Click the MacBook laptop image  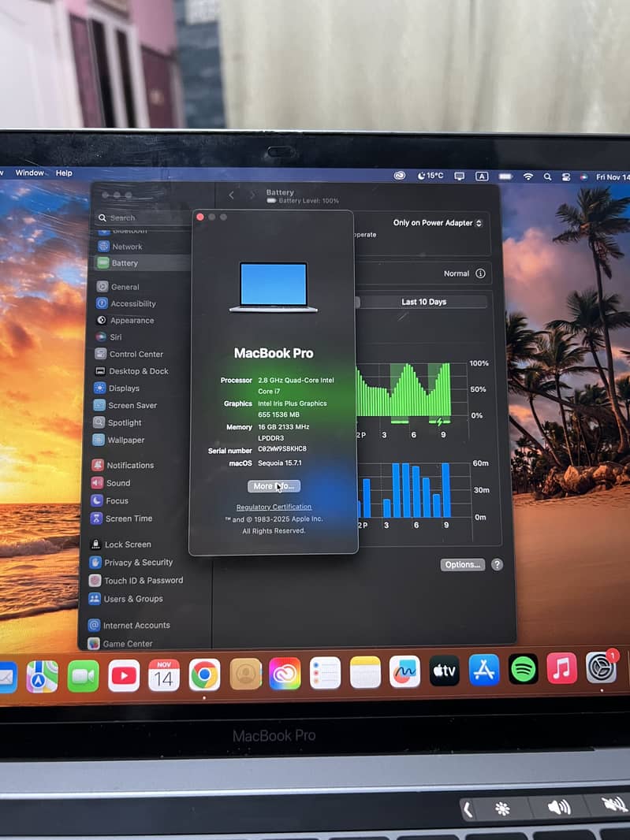[274, 287]
